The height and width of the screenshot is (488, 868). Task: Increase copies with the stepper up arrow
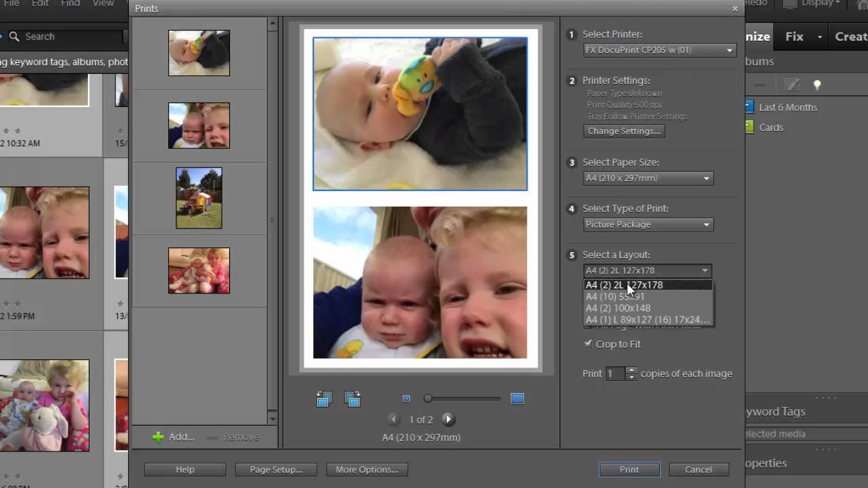(x=631, y=370)
